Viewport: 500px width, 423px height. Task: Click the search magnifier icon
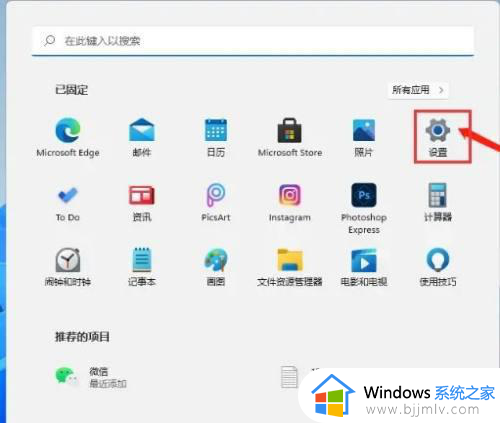[50, 41]
